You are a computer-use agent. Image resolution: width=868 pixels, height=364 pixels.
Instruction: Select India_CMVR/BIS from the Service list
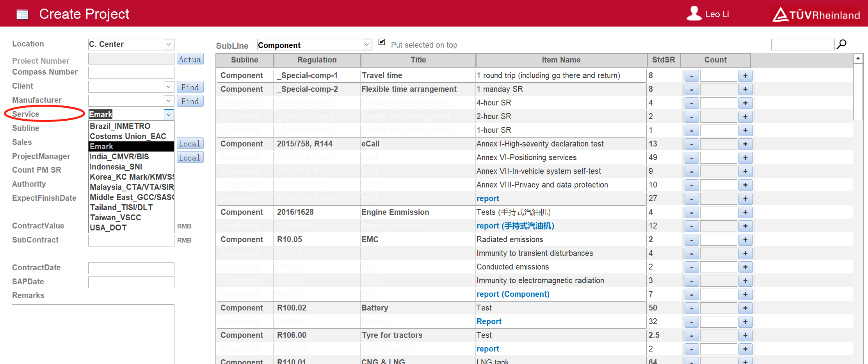point(119,157)
